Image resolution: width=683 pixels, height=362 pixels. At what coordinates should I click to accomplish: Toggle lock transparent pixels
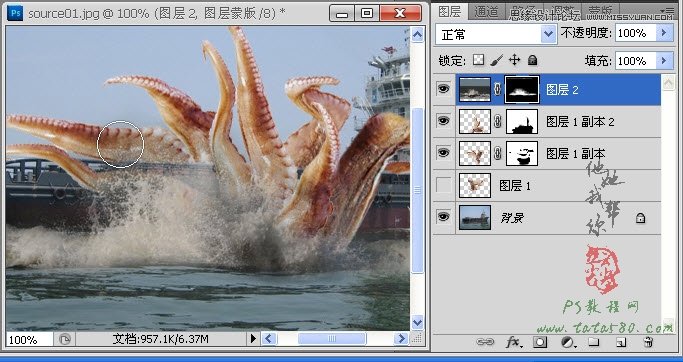[x=479, y=60]
